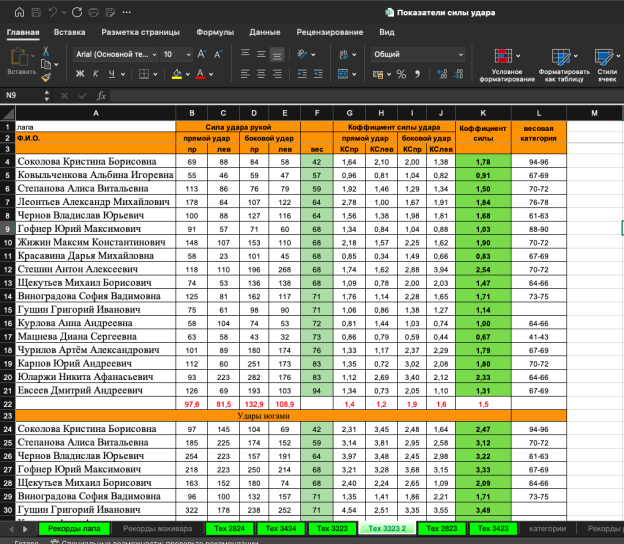Toggle italic К formatting
Image resolution: width=624 pixels, height=544 pixels.
(x=96, y=74)
